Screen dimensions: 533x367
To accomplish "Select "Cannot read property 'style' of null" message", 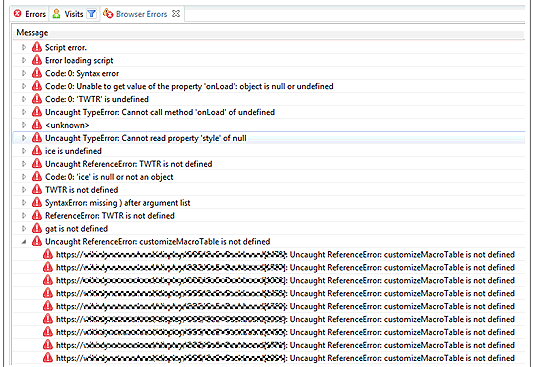I will 145,138.
